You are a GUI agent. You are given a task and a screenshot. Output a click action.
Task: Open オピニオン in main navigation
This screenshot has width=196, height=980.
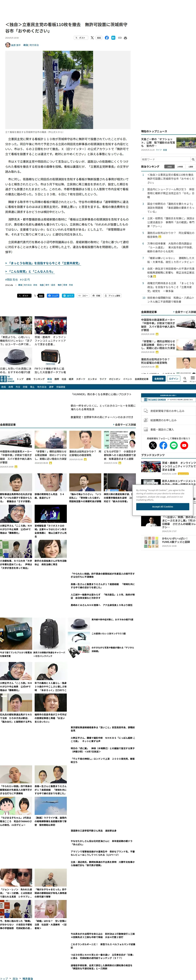click(x=114, y=379)
